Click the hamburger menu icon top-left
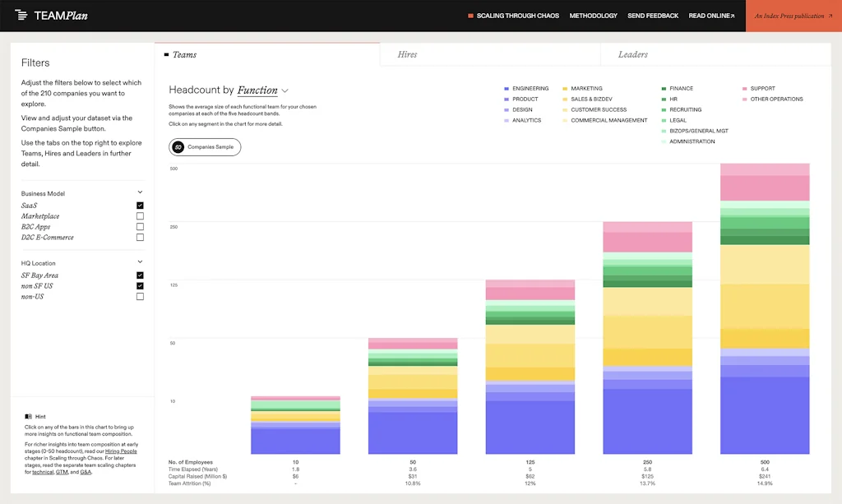 21,16
